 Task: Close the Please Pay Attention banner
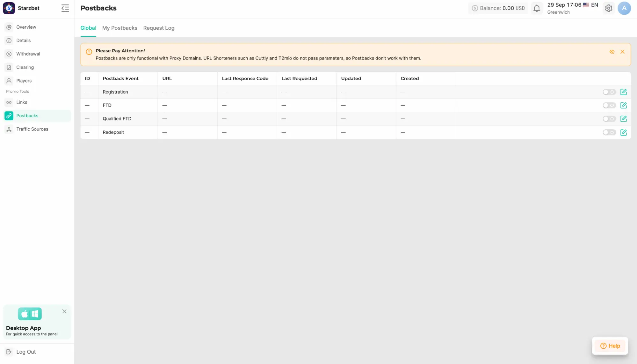pyautogui.click(x=622, y=52)
